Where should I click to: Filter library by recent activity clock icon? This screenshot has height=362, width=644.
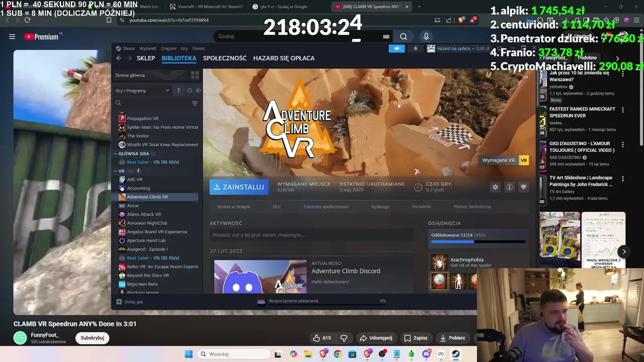click(x=190, y=90)
